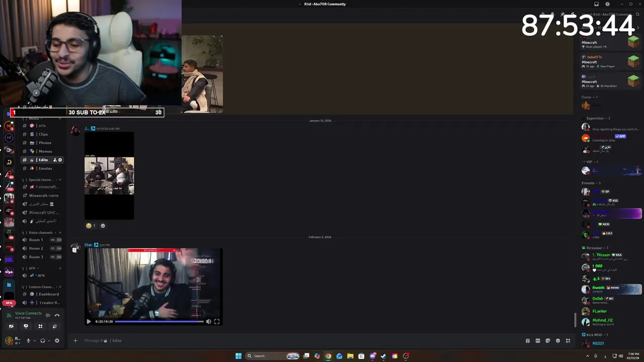This screenshot has width=644, height=362.
Task: Deafen with the headphones icon
Action: point(42,340)
